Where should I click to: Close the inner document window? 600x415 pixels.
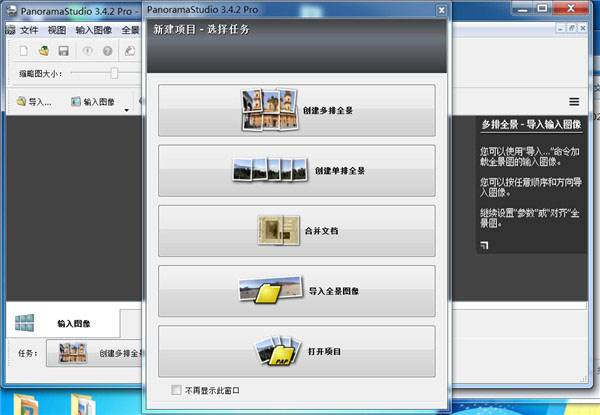[x=582, y=28]
